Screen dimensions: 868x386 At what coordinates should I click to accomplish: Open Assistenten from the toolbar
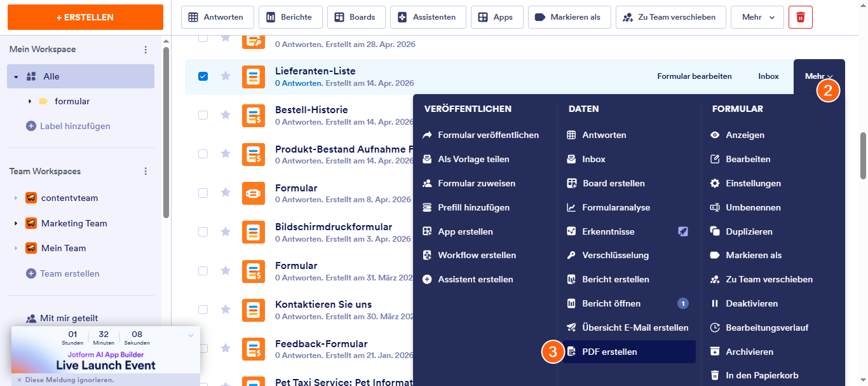tap(428, 17)
